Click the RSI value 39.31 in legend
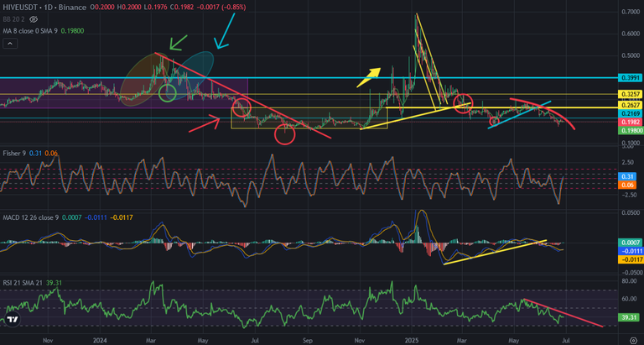 pyautogui.click(x=55, y=283)
